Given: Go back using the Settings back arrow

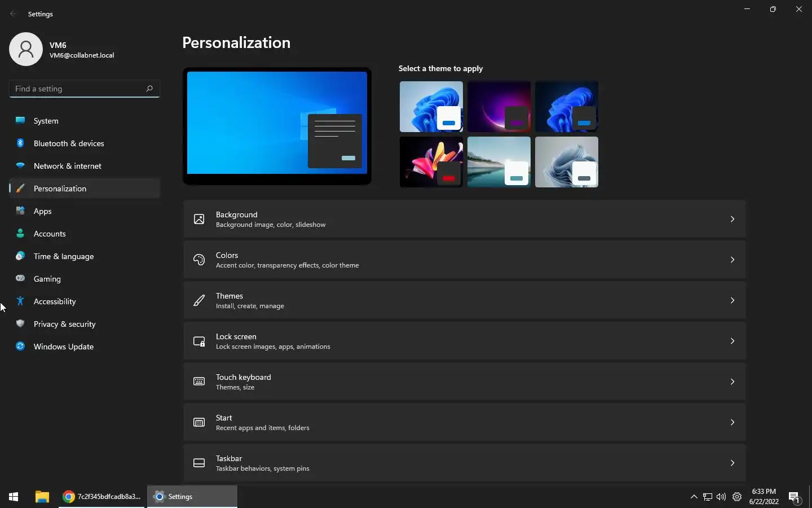Looking at the screenshot, I should tap(14, 14).
